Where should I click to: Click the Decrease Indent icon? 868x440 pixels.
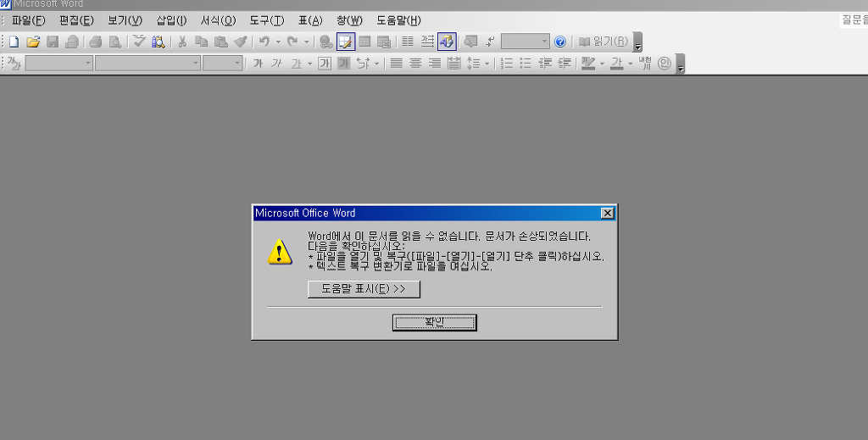545,64
